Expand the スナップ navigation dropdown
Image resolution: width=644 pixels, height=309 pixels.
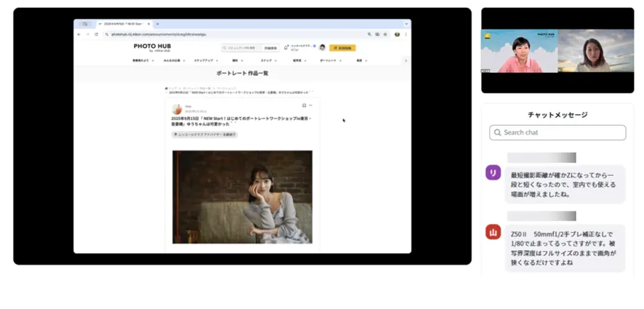[x=267, y=60]
